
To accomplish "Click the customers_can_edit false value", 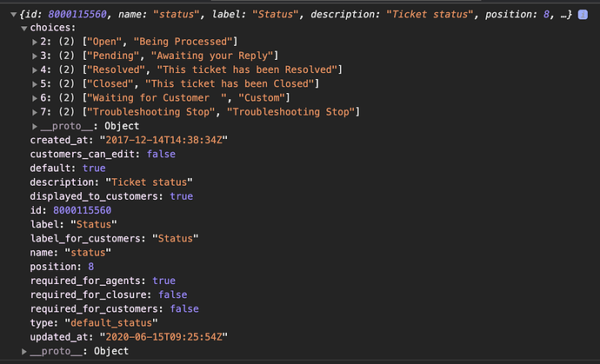I will point(161,154).
